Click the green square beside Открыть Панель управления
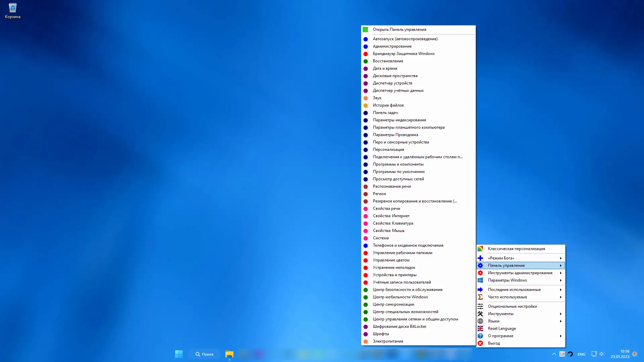 point(365,29)
